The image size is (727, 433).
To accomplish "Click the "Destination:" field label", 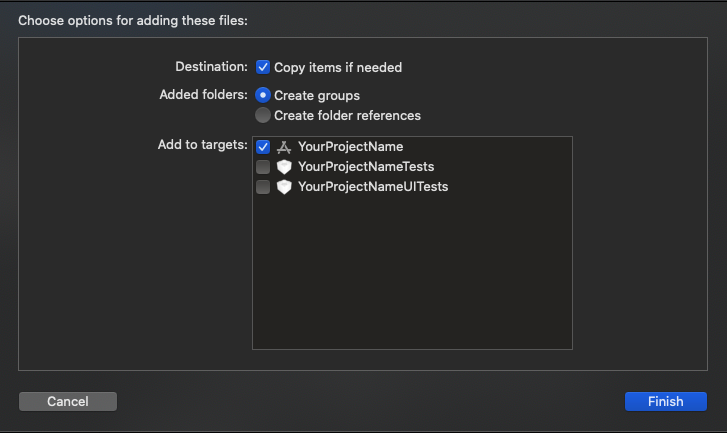I will pos(211,67).
